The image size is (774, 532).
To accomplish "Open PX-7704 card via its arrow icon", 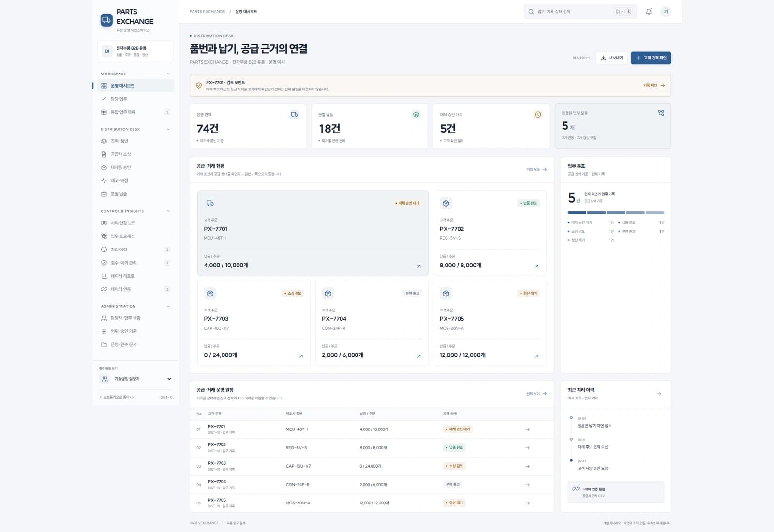I will coord(419,356).
